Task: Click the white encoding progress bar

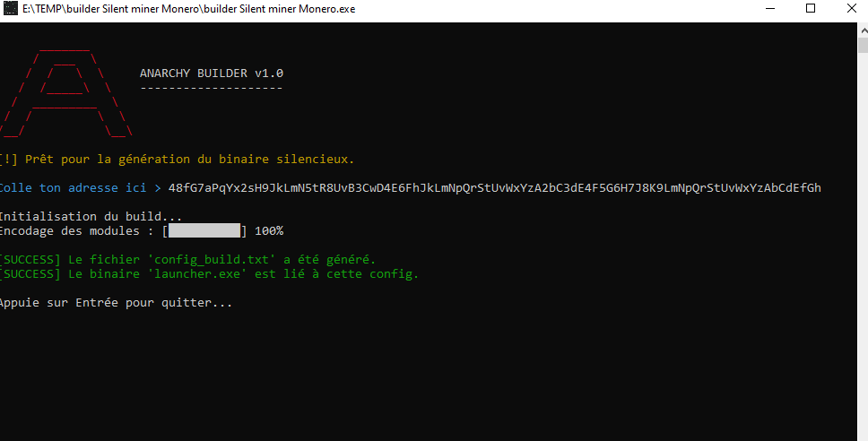Action: point(204,230)
